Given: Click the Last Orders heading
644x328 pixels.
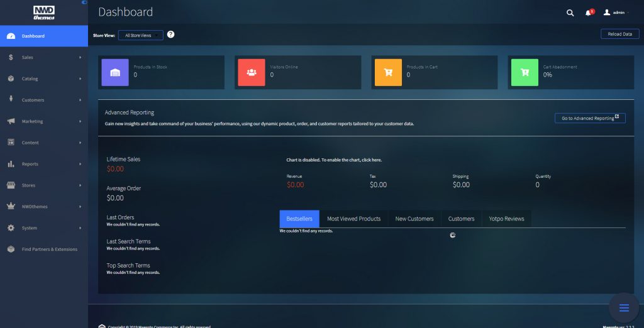Looking at the screenshot, I should click(x=120, y=217).
